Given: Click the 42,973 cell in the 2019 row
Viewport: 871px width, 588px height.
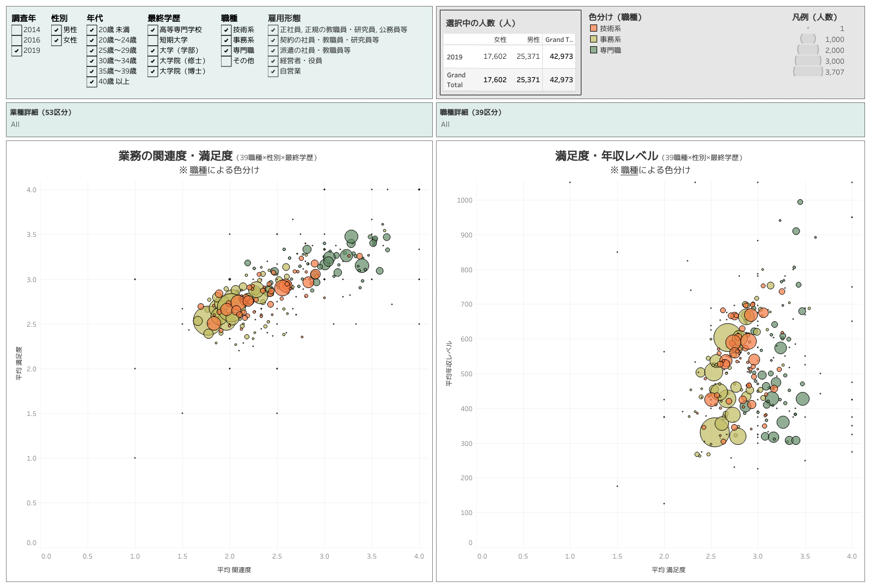Looking at the screenshot, I should coord(561,57).
